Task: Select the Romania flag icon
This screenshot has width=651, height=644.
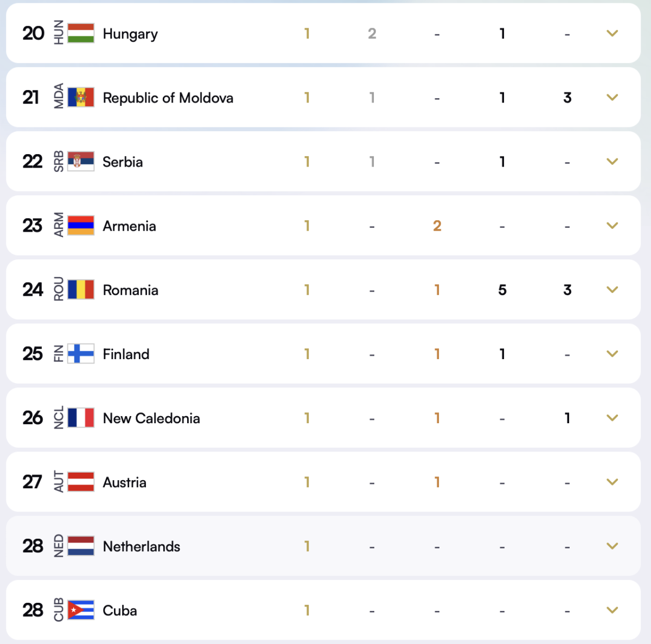Action: click(x=80, y=290)
